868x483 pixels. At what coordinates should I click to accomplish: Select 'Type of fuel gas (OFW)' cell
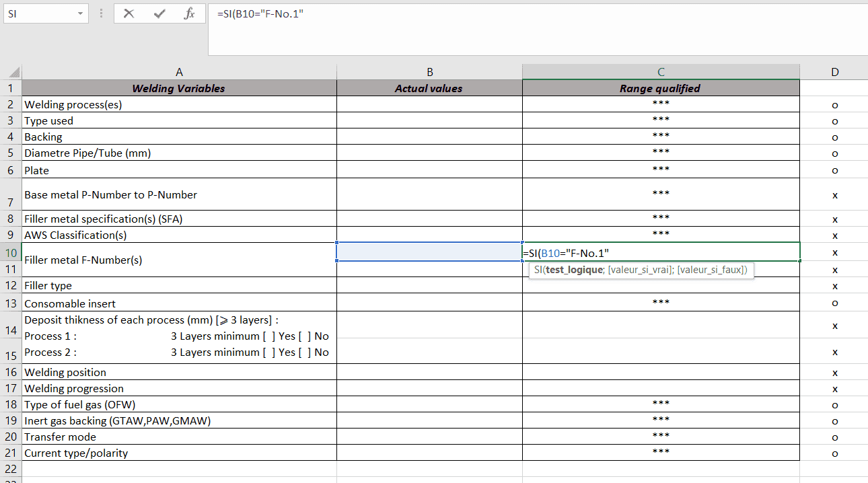[x=179, y=404]
